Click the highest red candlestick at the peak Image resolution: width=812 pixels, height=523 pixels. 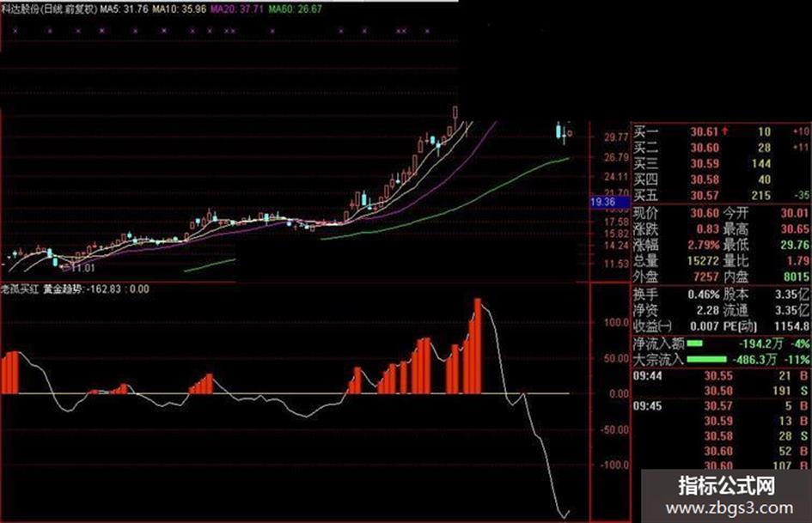pos(455,113)
